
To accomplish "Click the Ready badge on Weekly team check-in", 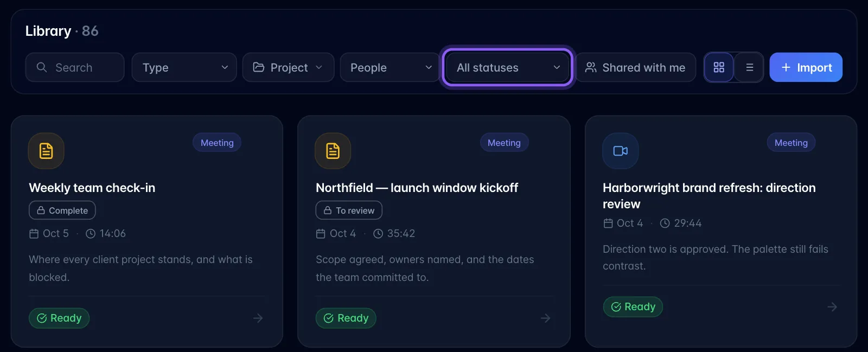I will point(59,318).
